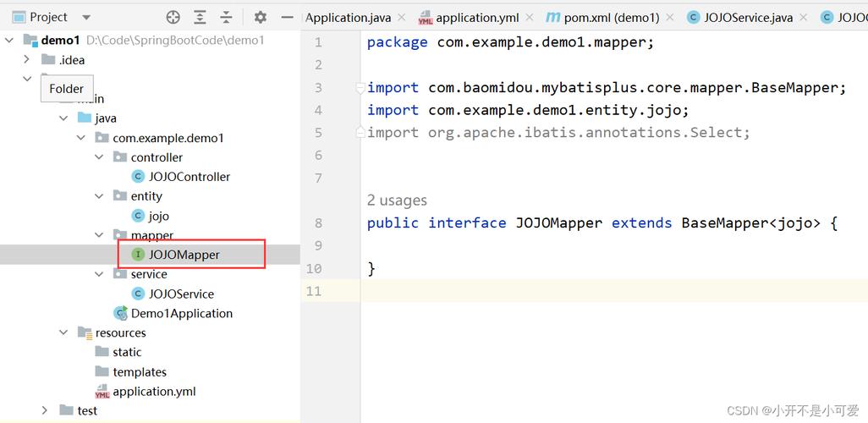Viewport: 868px width, 423px height.
Task: Collapse the resources folder node
Action: click(63, 332)
